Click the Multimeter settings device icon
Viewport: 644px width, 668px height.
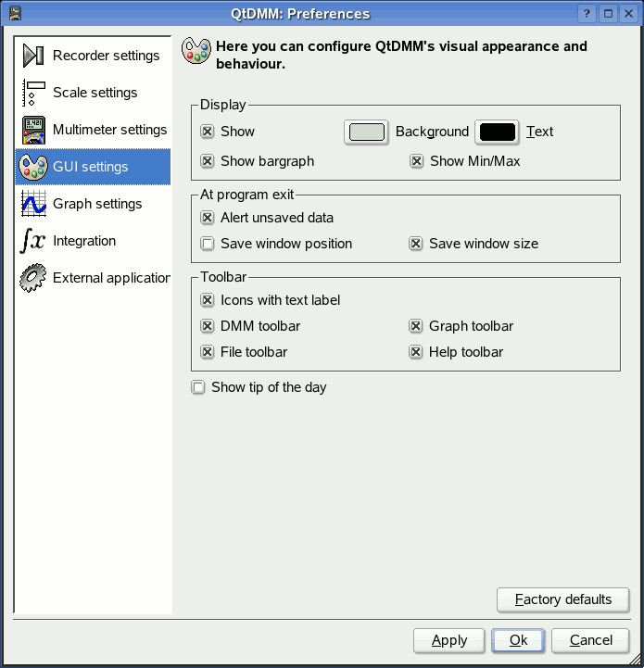(33, 130)
